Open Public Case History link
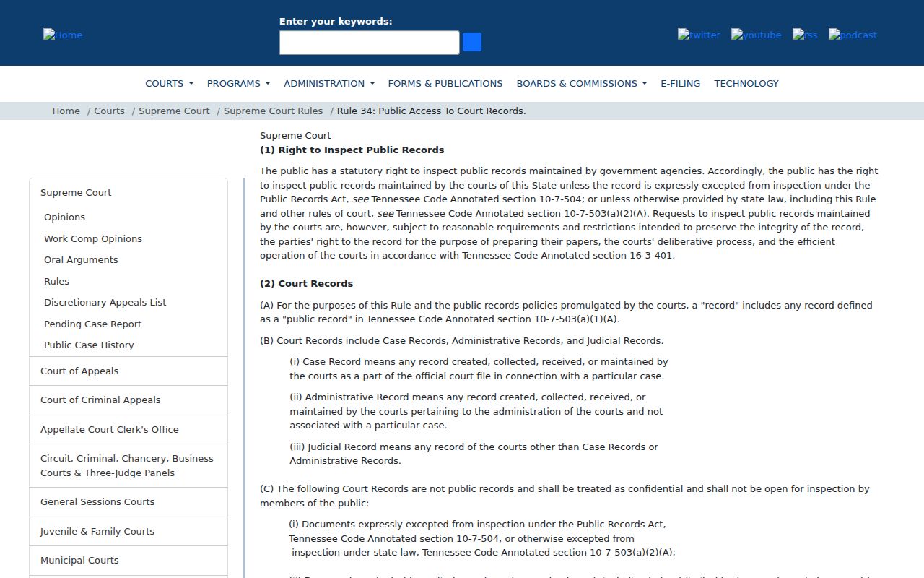The image size is (924, 578). 89,345
